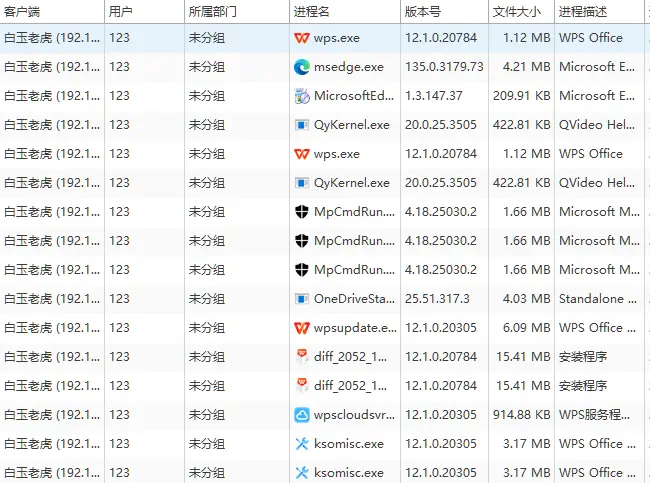Click the bottom-most ksomisc.exe tool icon
The width and height of the screenshot is (650, 483).
pyautogui.click(x=302, y=473)
